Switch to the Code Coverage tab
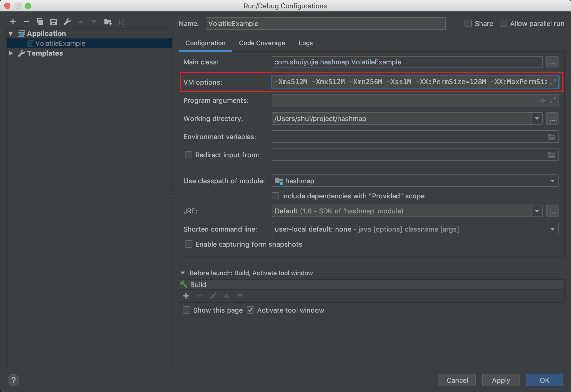571x392 pixels. 262,43
